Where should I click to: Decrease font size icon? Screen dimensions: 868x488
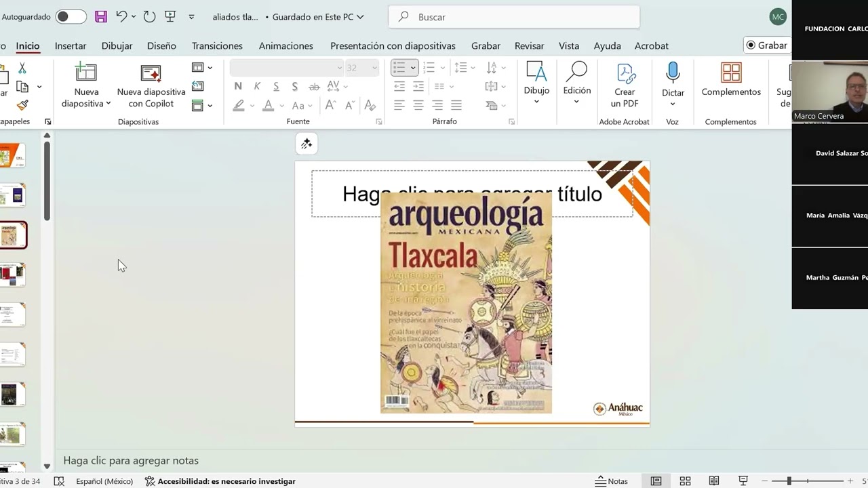[x=350, y=105]
